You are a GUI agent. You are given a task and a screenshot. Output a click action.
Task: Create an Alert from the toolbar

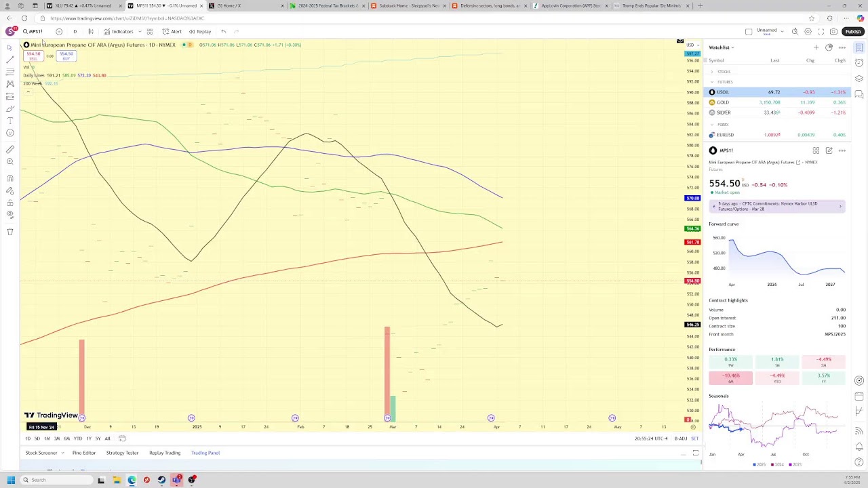(172, 31)
